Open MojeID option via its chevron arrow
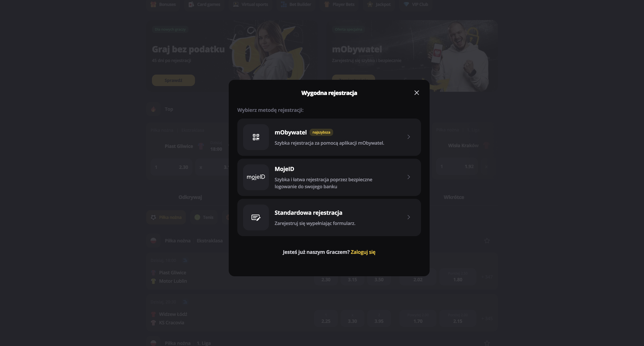644x346 pixels. pos(408,177)
